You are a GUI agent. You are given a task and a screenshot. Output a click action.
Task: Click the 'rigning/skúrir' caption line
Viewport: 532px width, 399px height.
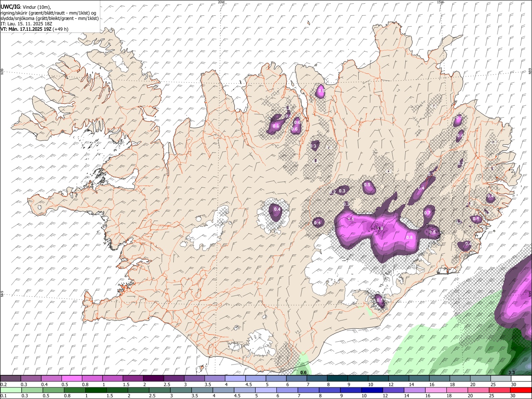[x=48, y=13]
